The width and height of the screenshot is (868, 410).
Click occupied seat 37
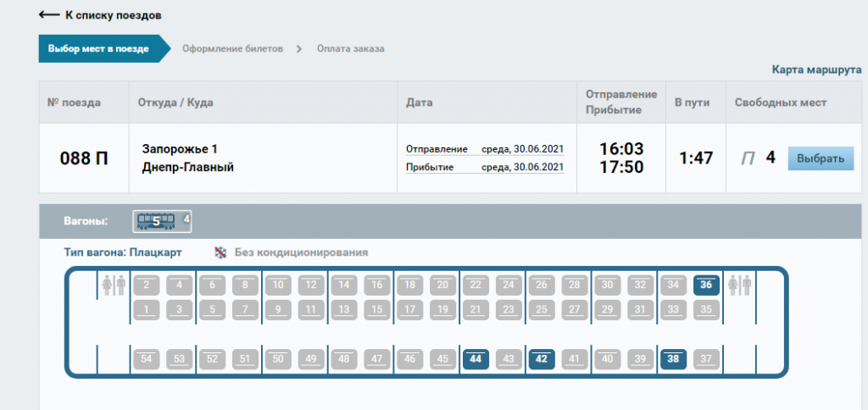[x=706, y=358]
